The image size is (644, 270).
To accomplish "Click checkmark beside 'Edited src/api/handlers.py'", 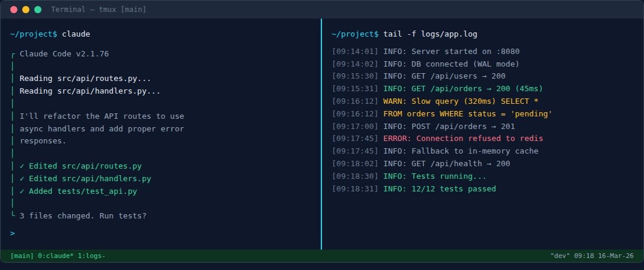I will [x=22, y=178].
